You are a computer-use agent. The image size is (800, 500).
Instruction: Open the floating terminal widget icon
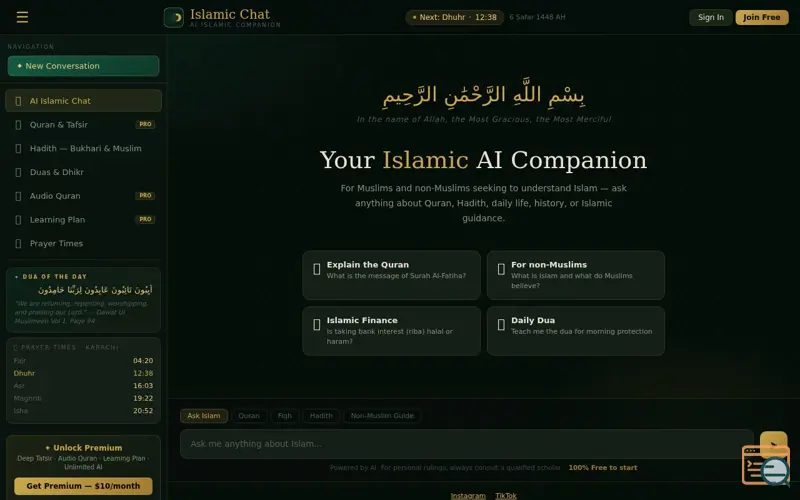(765, 465)
